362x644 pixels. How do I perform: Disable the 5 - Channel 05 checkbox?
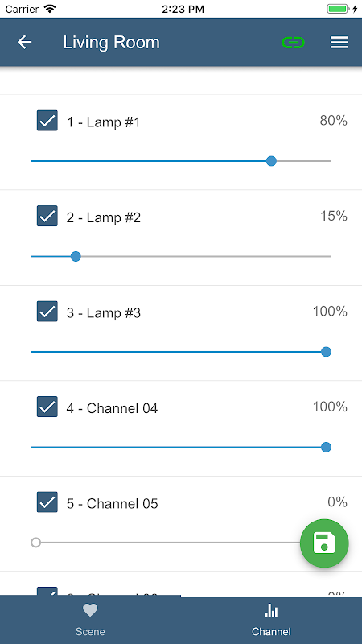(47, 502)
